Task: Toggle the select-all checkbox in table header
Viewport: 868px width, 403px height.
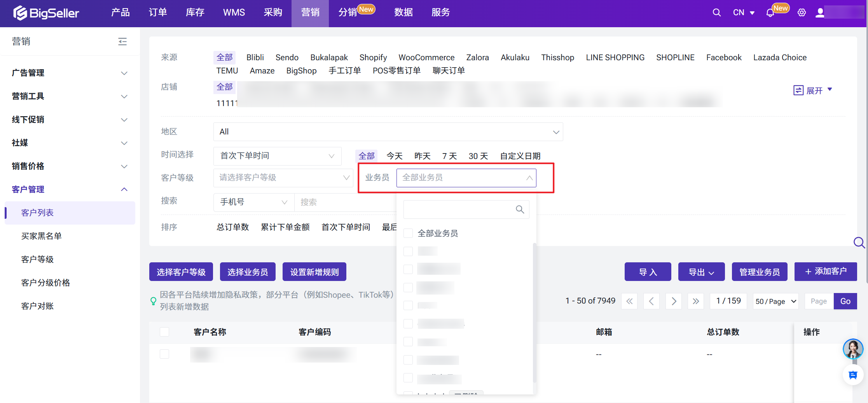Action: pos(164,332)
